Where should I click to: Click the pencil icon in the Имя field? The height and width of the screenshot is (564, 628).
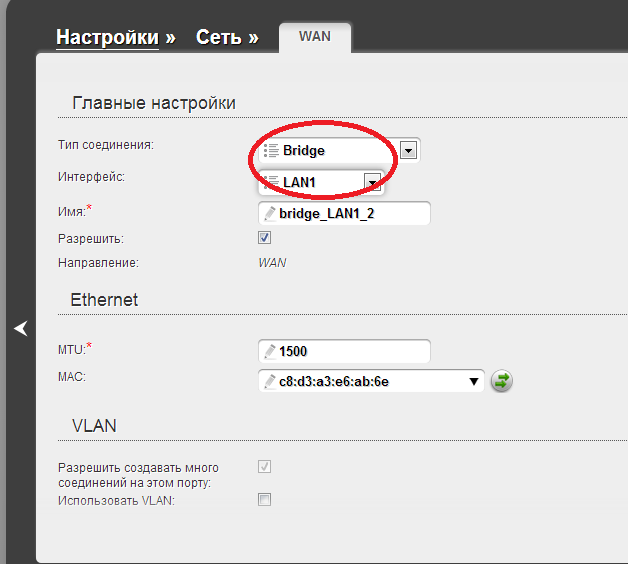[269, 213]
